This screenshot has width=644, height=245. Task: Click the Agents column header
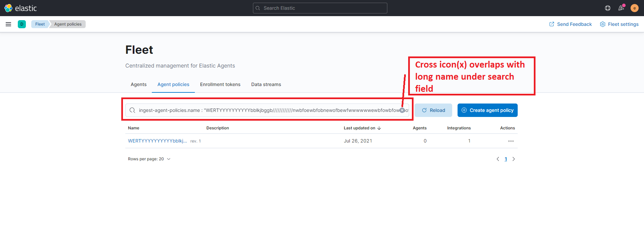(x=420, y=128)
